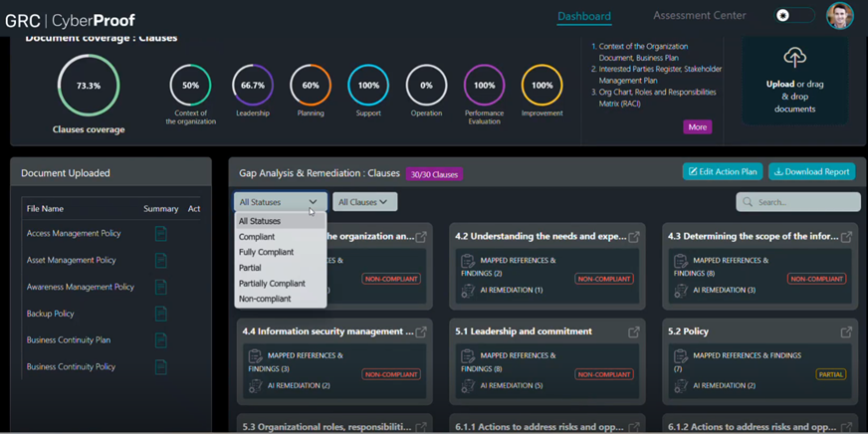The height and width of the screenshot is (434, 868).
Task: Click the 100% Improvement progress ring
Action: coord(542,86)
